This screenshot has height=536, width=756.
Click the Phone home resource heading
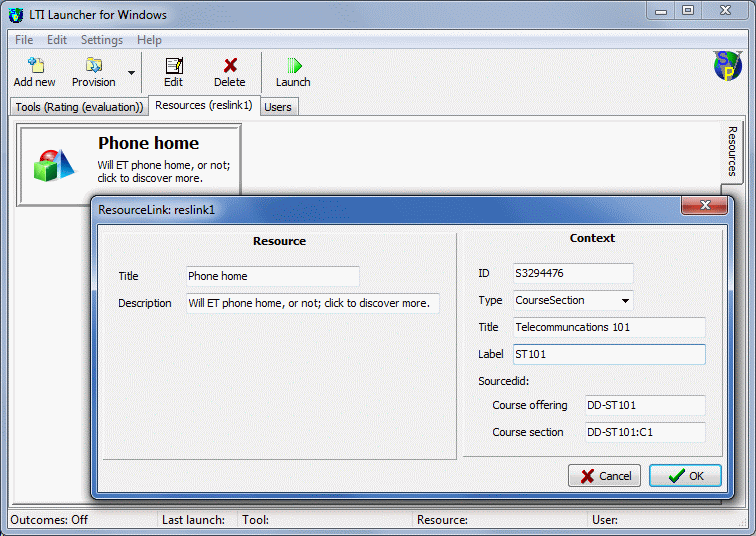[148, 143]
